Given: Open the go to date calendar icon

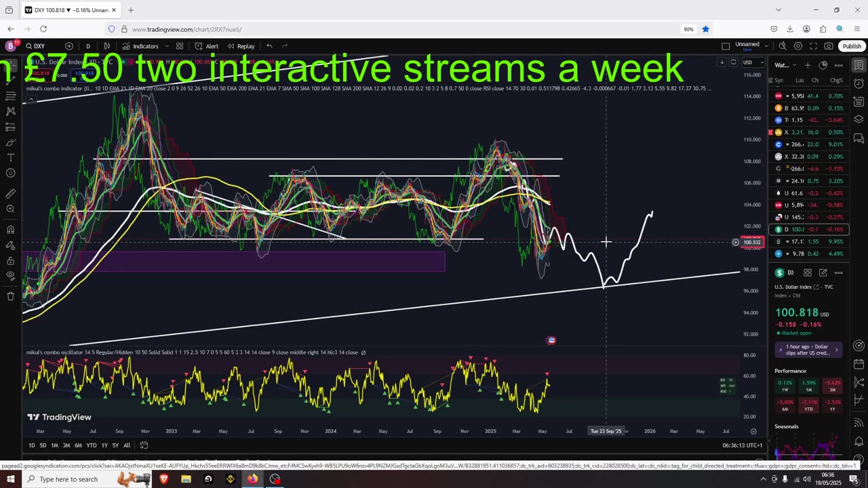Looking at the screenshot, I should pyautogui.click(x=144, y=445).
